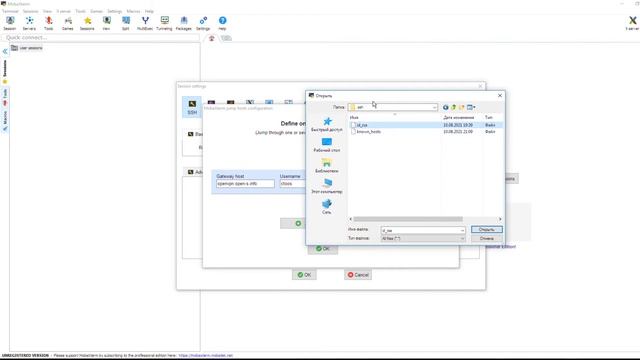This screenshot has height=360, width=640.
Task: Click the Cancel button in file dialog
Action: click(487, 238)
